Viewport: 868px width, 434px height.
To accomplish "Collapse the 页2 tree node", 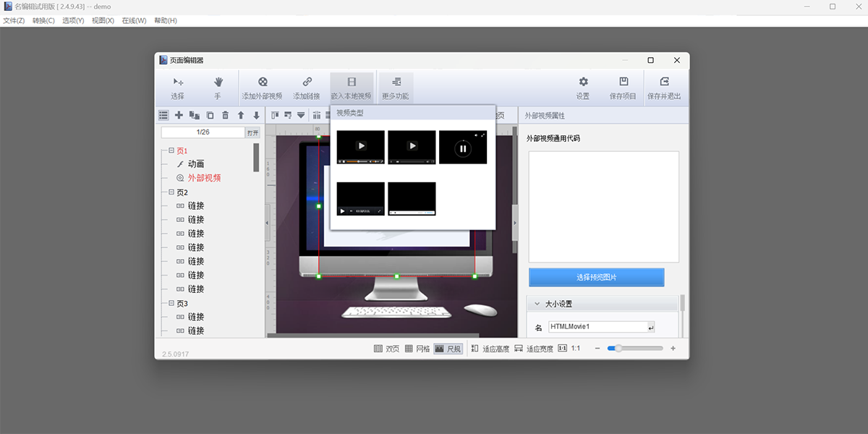I will pos(171,192).
